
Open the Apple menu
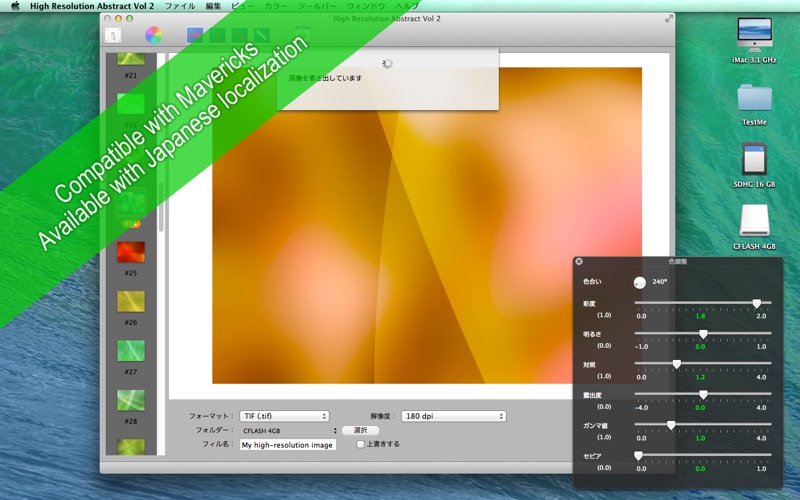(x=15, y=6)
